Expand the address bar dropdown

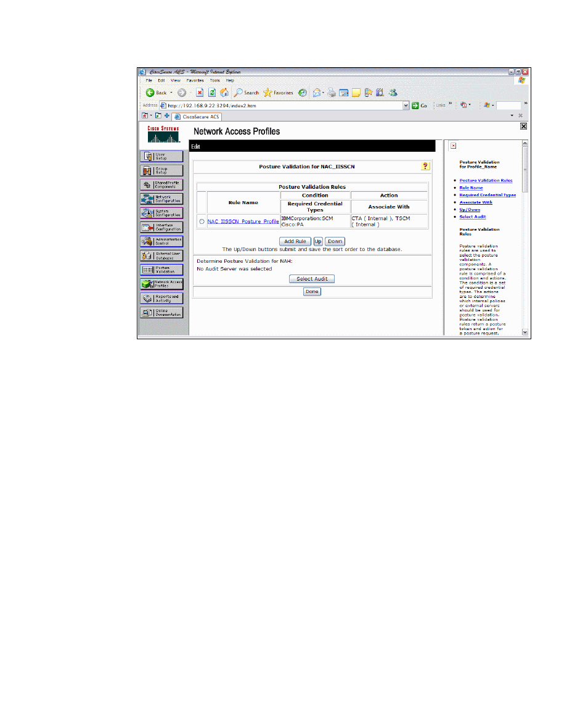(x=406, y=105)
